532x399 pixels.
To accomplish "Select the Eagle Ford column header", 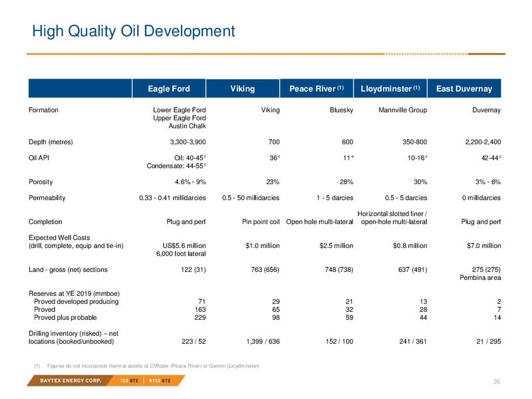I will click(169, 88).
